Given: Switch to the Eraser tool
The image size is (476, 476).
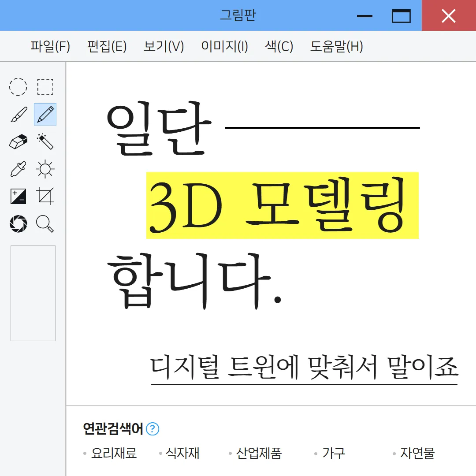Looking at the screenshot, I should tap(18, 141).
